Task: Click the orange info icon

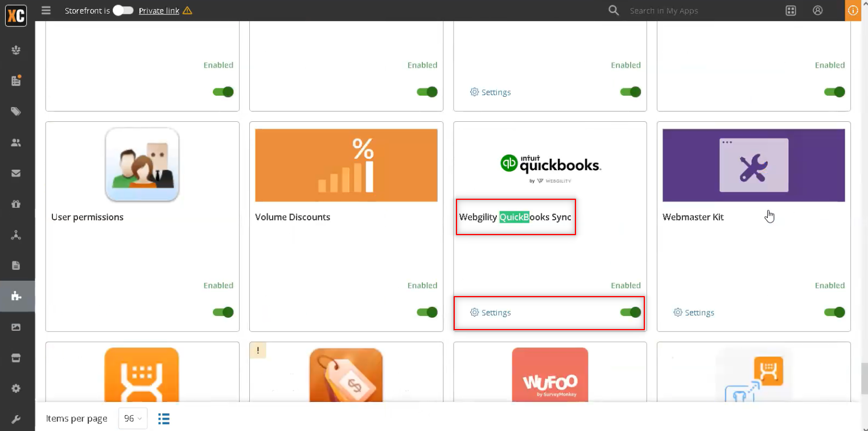Action: (x=853, y=10)
